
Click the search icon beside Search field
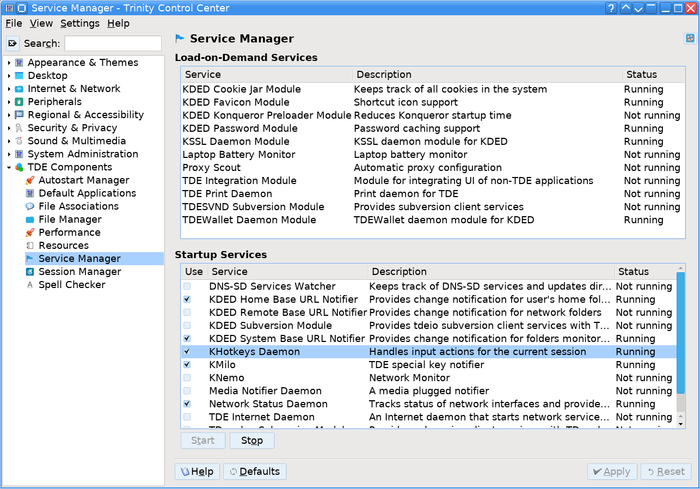click(x=12, y=44)
